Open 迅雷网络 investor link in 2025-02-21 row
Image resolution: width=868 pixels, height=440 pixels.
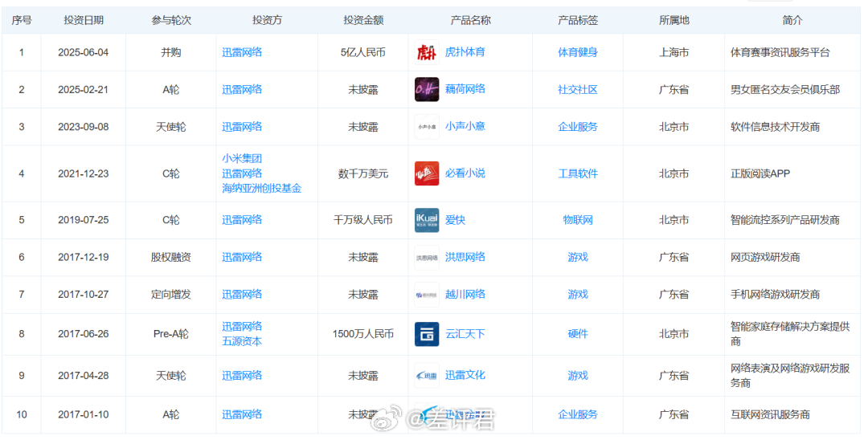242,90
